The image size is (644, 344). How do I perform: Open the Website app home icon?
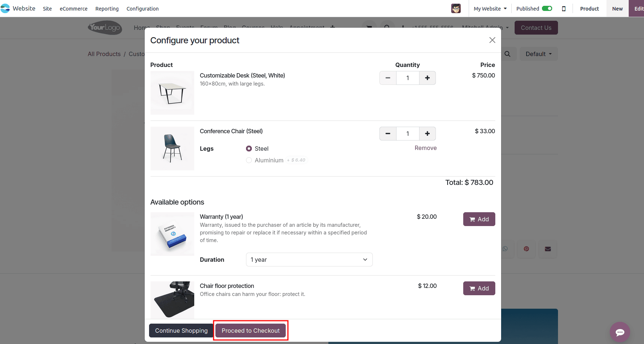click(5, 8)
